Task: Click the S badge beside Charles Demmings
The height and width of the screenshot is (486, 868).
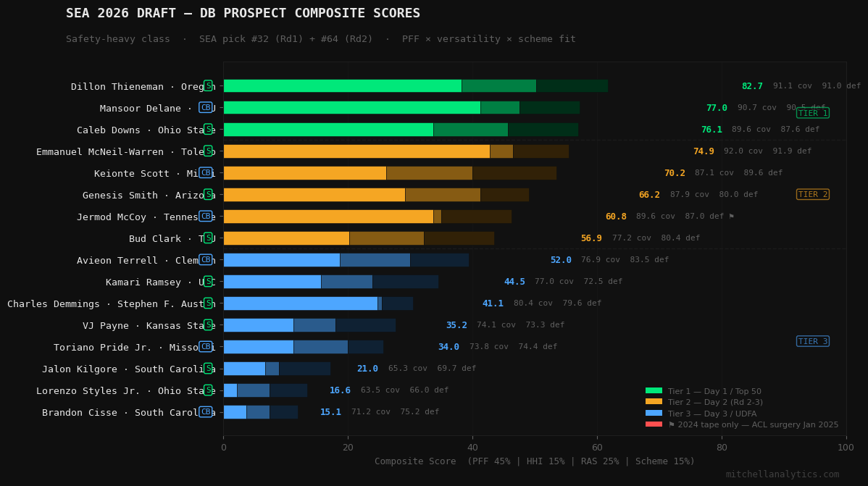Action: 208,303
